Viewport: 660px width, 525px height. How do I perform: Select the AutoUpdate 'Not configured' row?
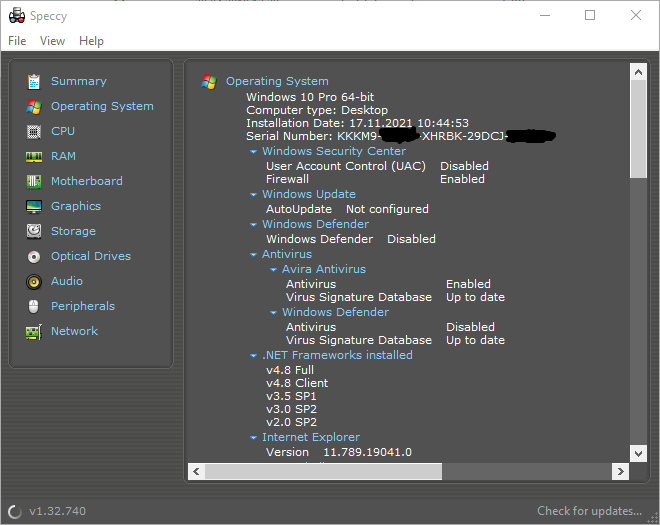pyautogui.click(x=347, y=209)
